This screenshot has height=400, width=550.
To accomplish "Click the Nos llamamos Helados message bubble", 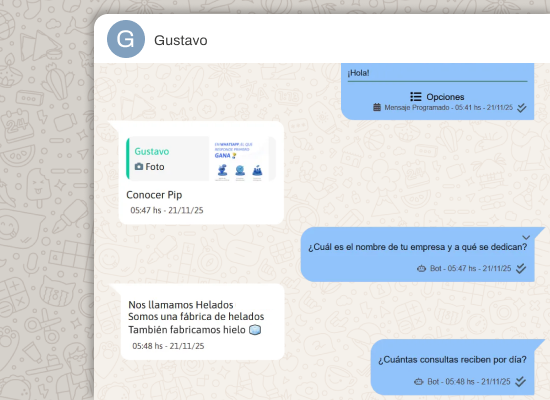I will [x=202, y=322].
